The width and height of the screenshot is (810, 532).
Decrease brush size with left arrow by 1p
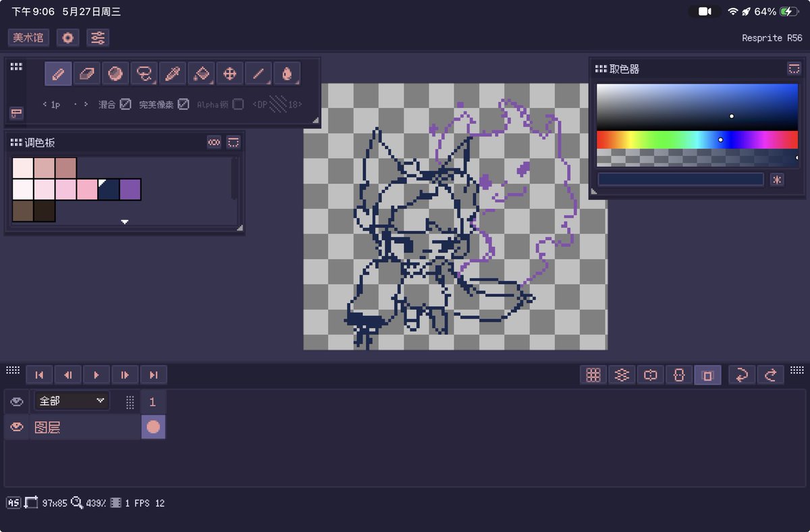pos(45,105)
